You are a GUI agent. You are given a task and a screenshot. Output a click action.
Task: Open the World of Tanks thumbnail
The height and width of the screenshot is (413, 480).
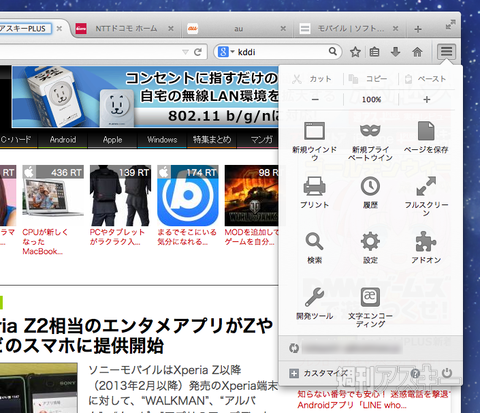(x=252, y=195)
